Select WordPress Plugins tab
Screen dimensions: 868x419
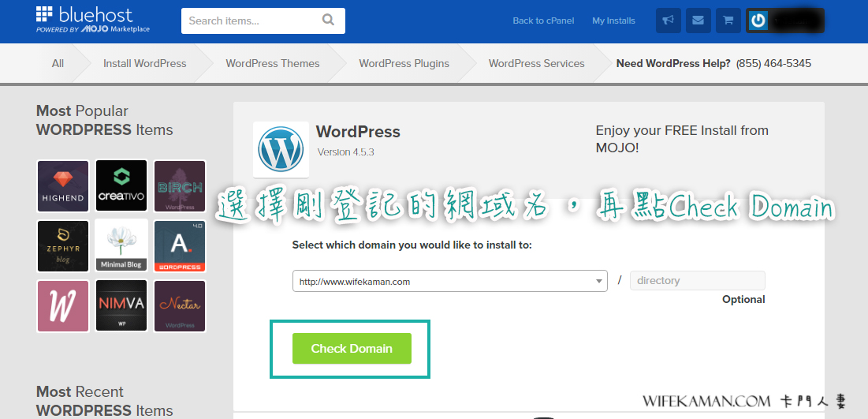coord(404,63)
